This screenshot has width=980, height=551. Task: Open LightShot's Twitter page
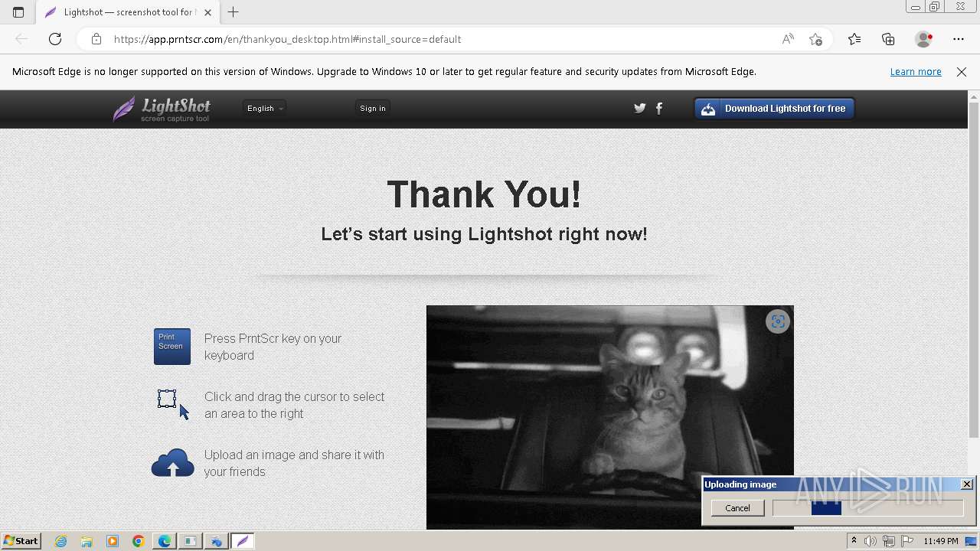pyautogui.click(x=640, y=108)
